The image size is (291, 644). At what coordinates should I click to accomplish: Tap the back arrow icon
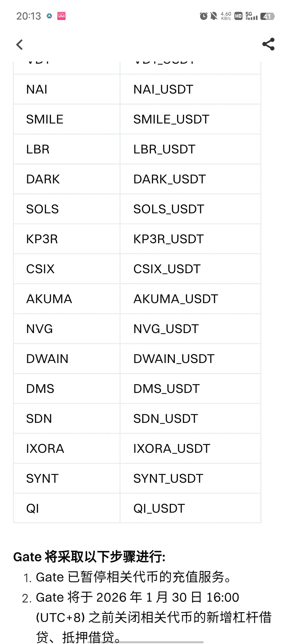click(19, 44)
